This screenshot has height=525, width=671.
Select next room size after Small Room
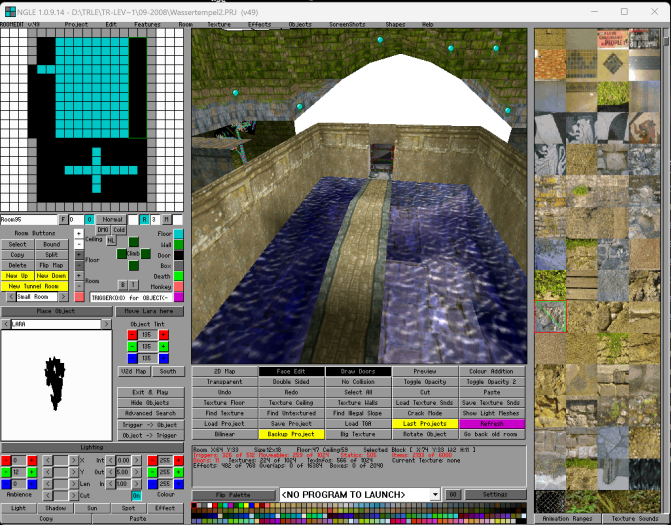pyautogui.click(x=63, y=297)
